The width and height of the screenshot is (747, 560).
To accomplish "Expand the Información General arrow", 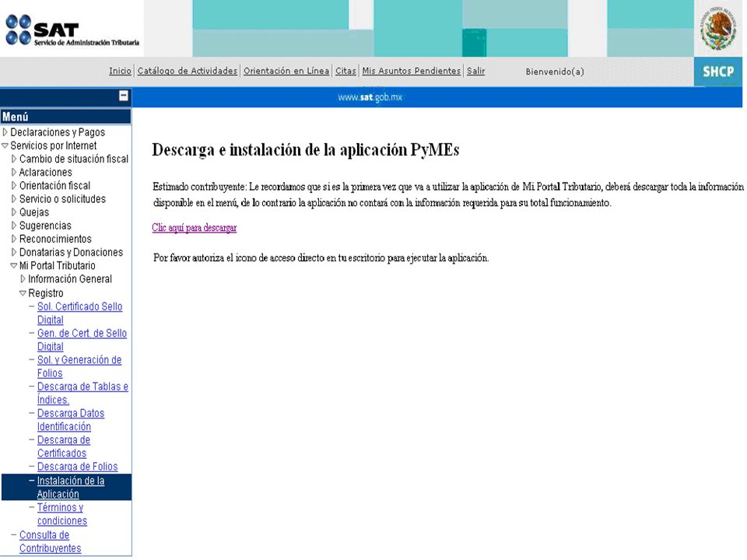I will (23, 278).
